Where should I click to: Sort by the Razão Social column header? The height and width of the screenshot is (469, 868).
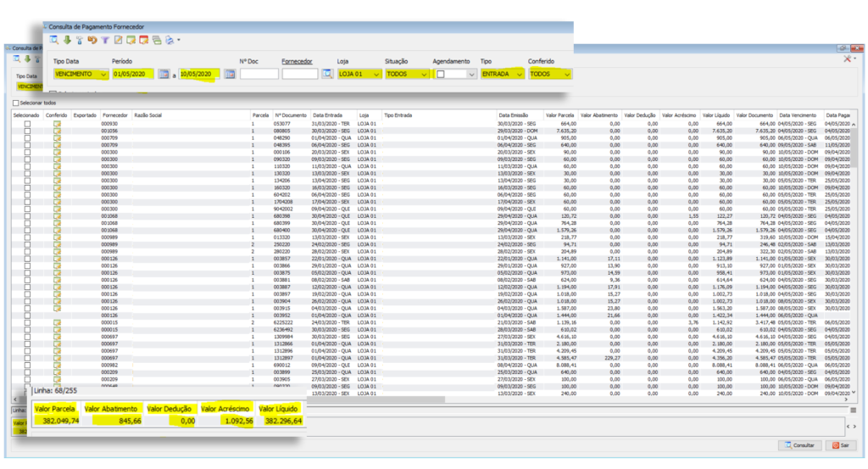191,115
